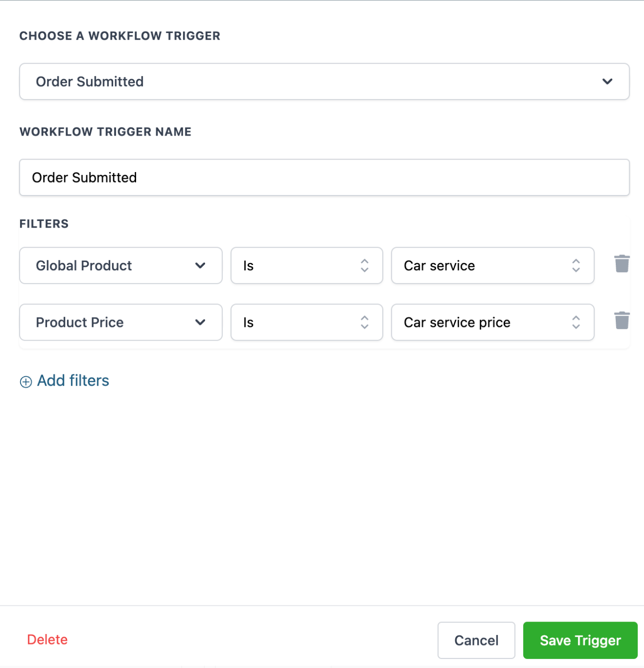The height and width of the screenshot is (668, 644).
Task: Click the chevron arrow inside the Product Price field
Action: click(200, 322)
